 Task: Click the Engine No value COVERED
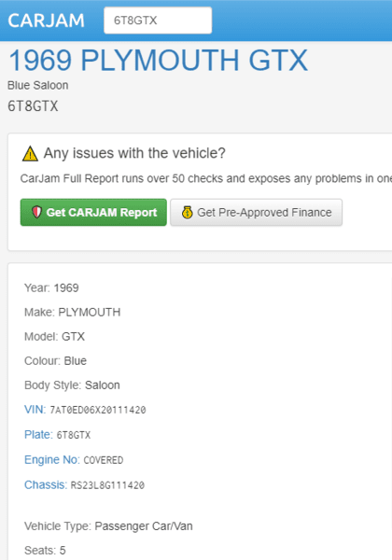104,460
